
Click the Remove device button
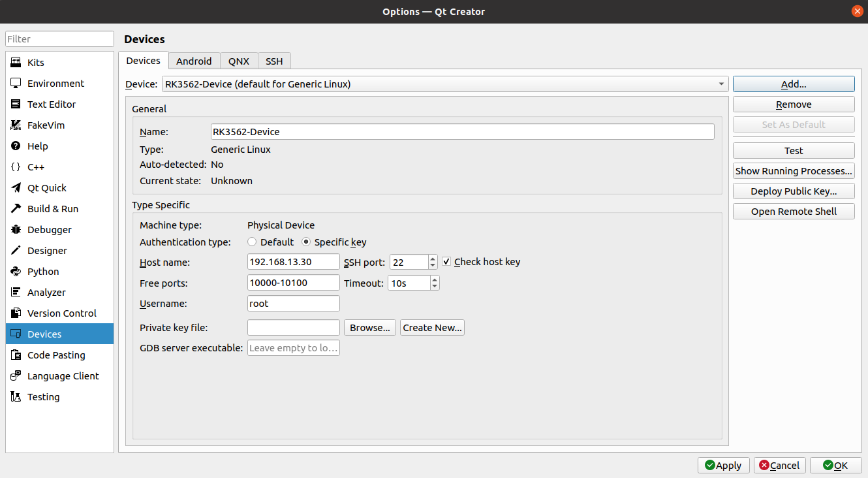click(x=794, y=104)
